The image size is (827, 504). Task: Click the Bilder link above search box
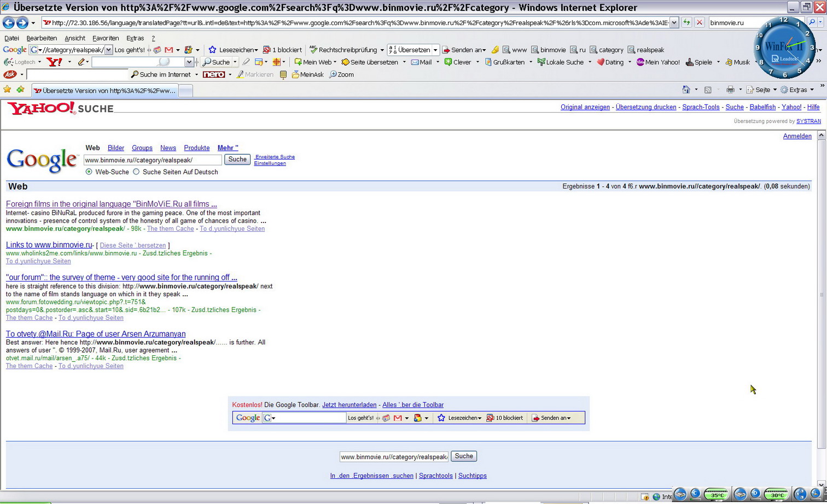tap(116, 148)
